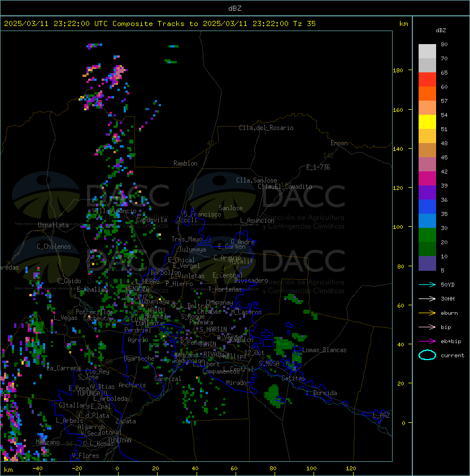Click the dBZ title at top

pos(235,8)
